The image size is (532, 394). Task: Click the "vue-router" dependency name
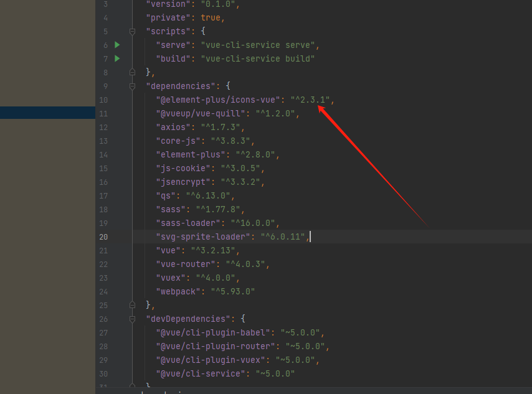coord(186,264)
